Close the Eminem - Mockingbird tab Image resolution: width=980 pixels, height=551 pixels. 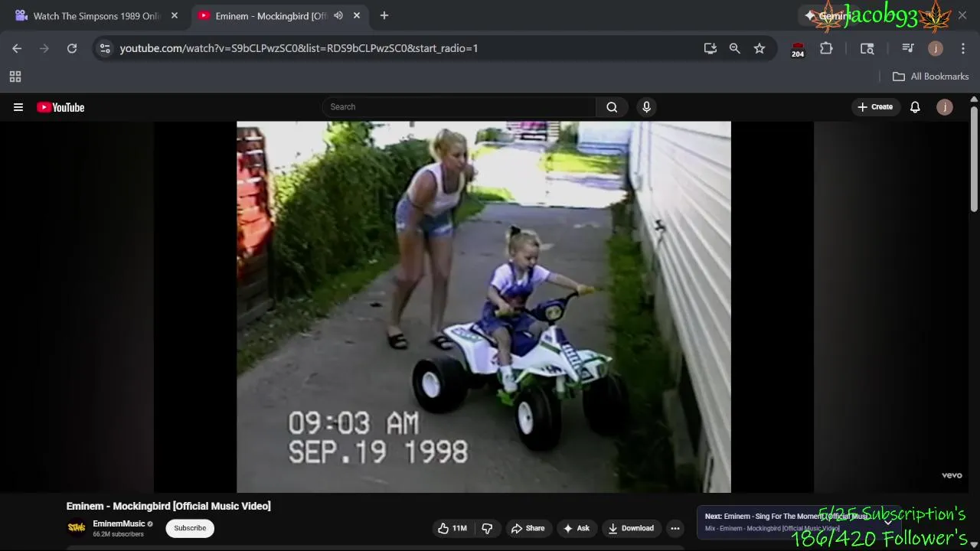tap(357, 15)
